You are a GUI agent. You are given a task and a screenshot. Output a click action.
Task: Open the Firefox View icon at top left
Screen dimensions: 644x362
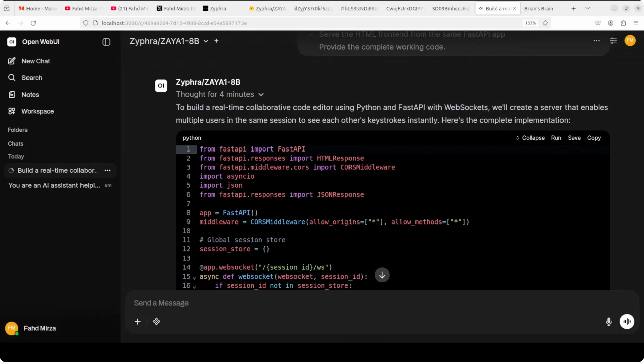tap(7, 8)
